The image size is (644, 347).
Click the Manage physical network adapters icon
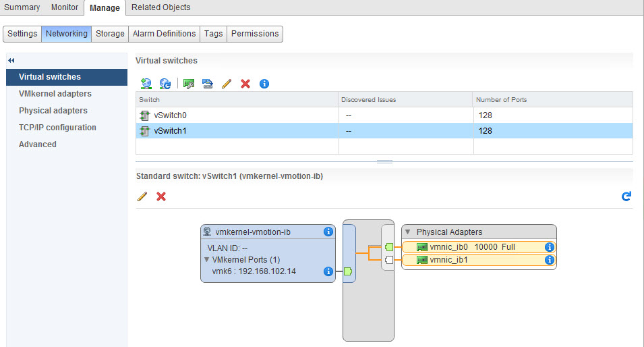click(189, 84)
